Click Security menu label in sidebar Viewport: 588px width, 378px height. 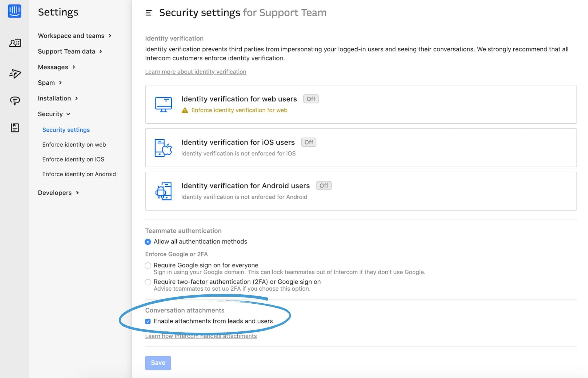[x=50, y=114]
